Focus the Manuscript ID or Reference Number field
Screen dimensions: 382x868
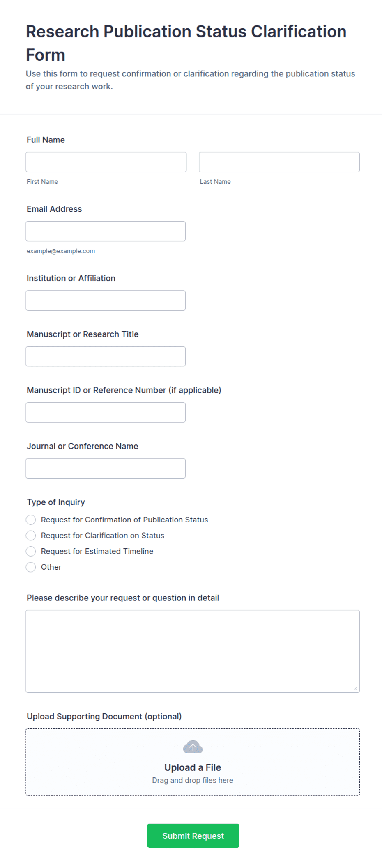106,412
